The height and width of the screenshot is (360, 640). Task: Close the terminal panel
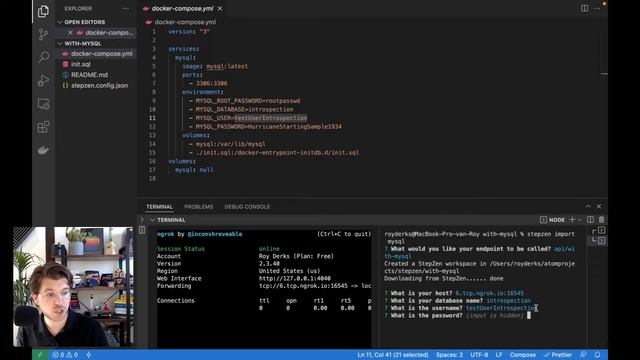pos(599,207)
